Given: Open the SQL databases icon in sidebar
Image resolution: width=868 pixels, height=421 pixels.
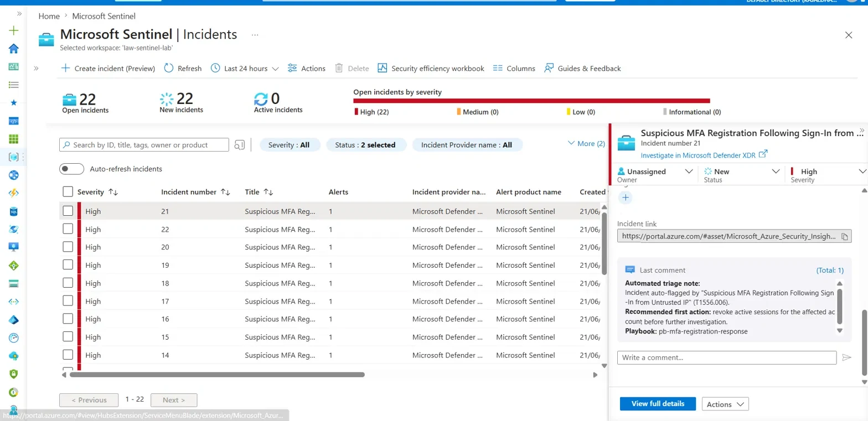Looking at the screenshot, I should pos(14,211).
